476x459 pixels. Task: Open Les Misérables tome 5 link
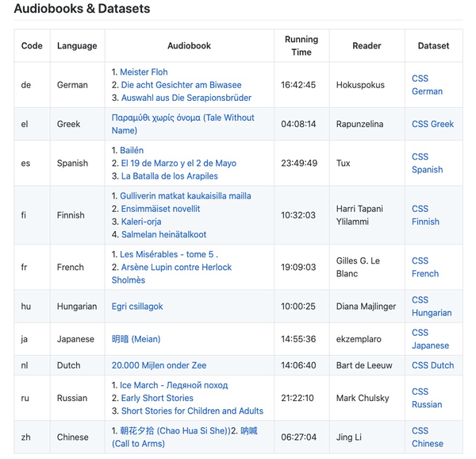(166, 254)
